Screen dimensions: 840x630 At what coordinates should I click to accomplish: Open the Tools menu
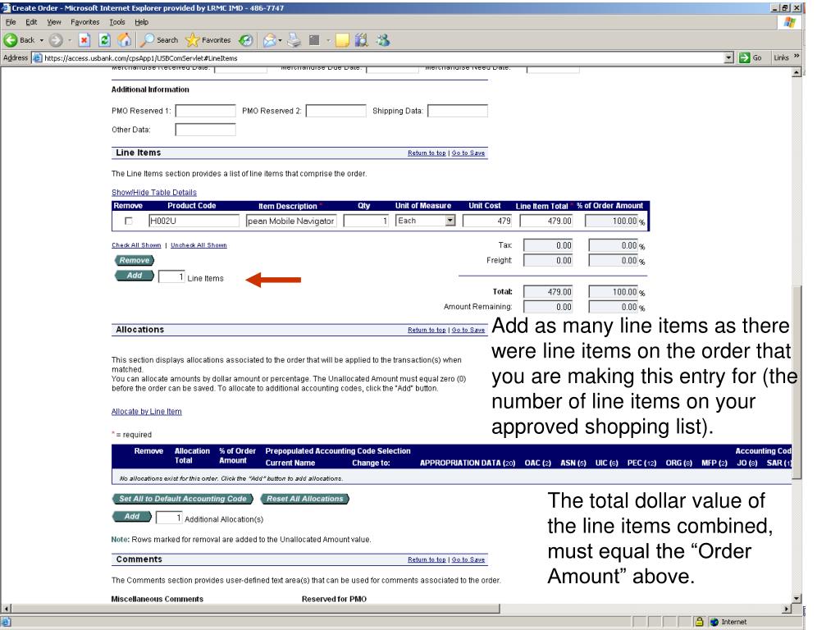tap(117, 22)
